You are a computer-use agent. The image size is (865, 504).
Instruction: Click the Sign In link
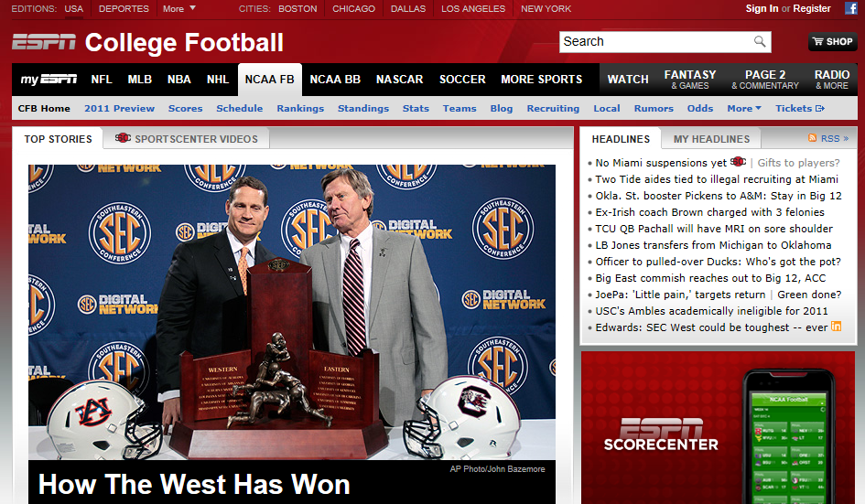[762, 9]
